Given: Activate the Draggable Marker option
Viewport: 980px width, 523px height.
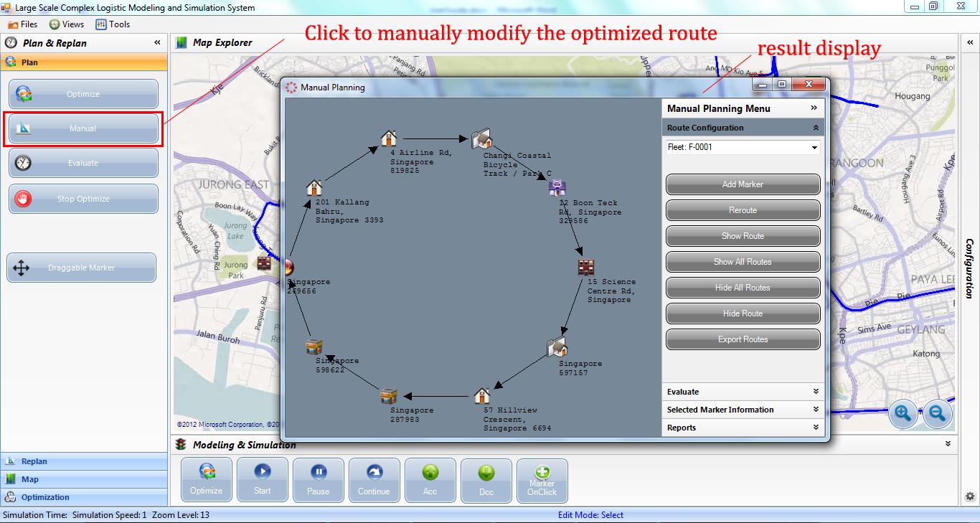Looking at the screenshot, I should pos(81,267).
